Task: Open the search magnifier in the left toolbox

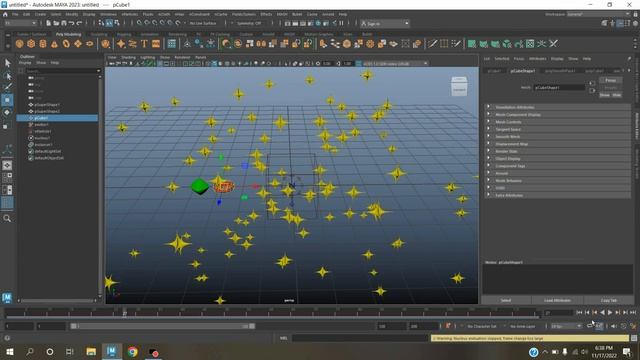Action: coord(7,219)
